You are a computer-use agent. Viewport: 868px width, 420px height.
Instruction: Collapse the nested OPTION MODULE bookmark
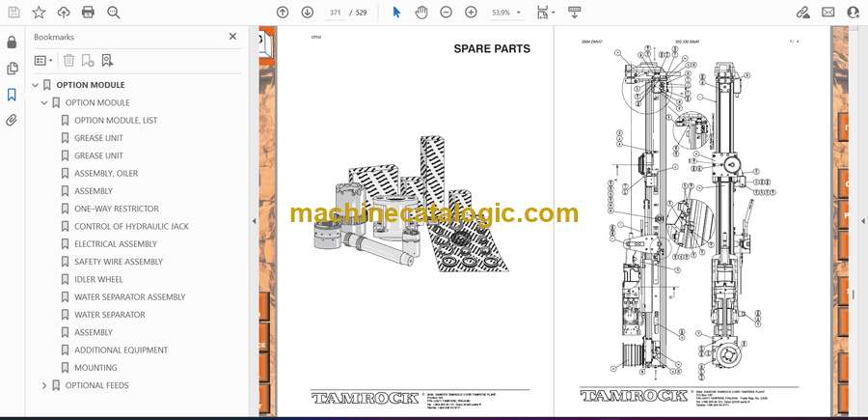44,102
